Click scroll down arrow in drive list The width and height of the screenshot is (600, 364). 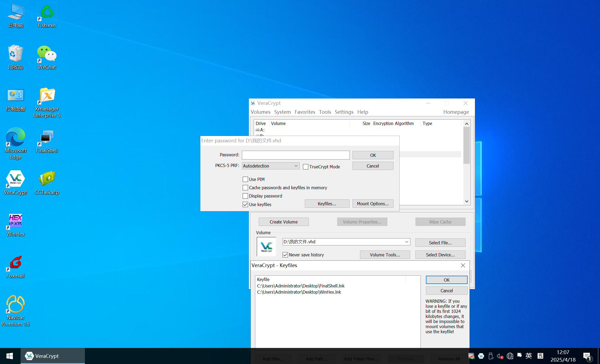pos(467,201)
